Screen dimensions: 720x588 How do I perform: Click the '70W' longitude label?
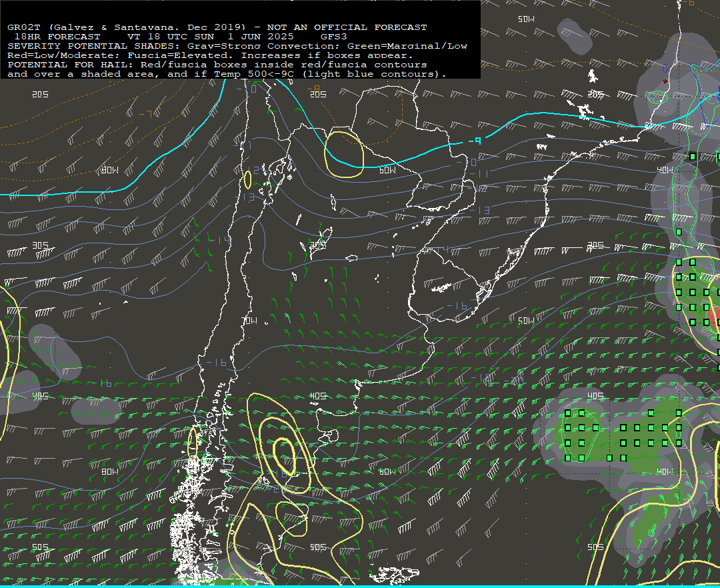250,321
